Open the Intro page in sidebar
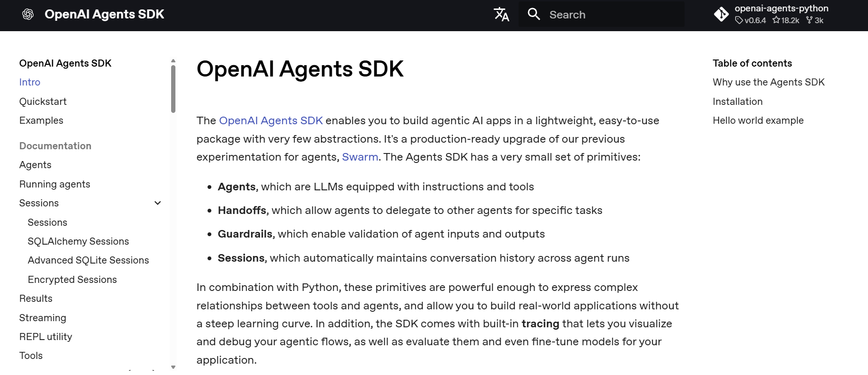 [x=30, y=82]
